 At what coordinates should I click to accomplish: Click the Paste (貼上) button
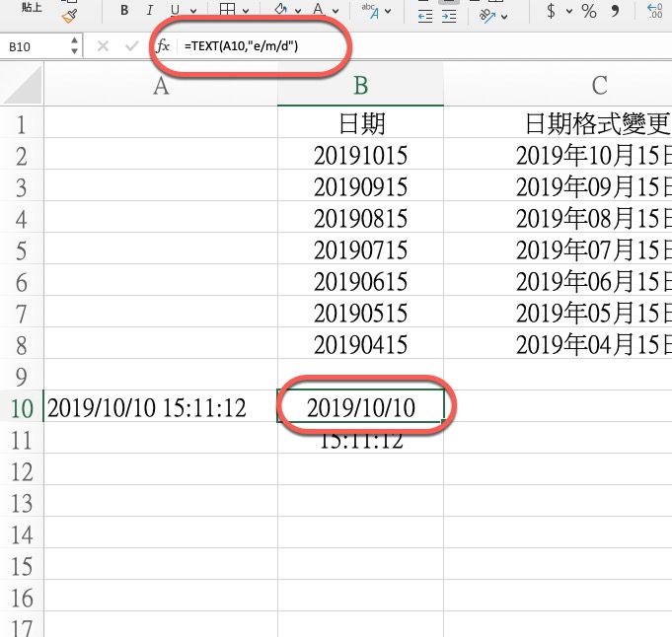(x=32, y=7)
